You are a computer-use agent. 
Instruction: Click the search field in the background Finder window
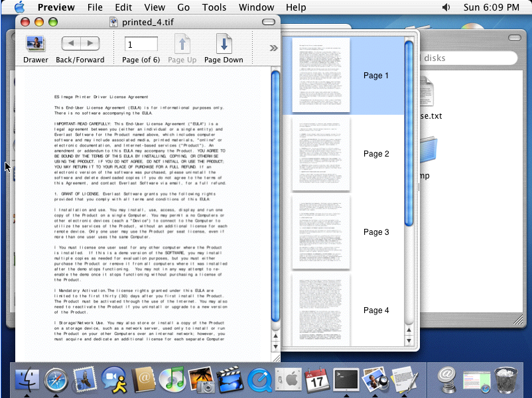[x=468, y=58]
